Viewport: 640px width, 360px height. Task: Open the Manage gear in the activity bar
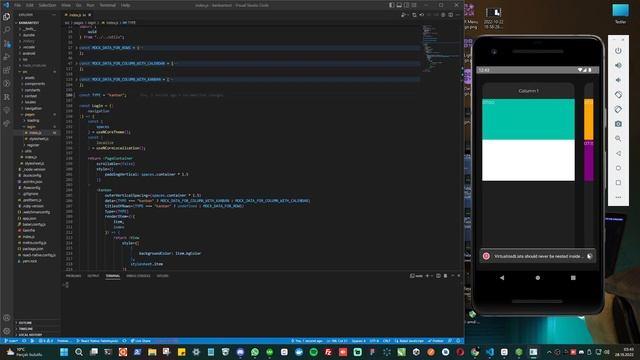(x=7, y=331)
